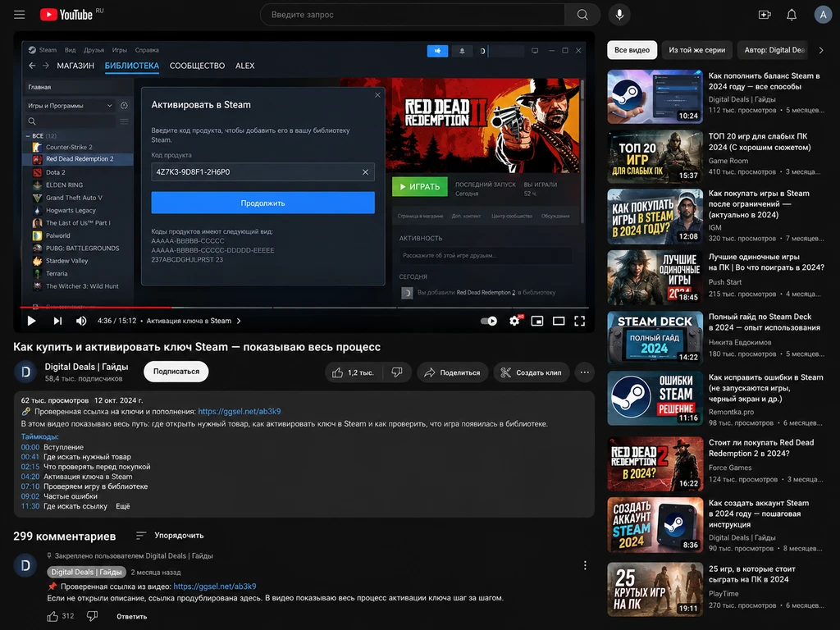Enter fullscreen mode
This screenshot has width=840, height=630.
580,321
